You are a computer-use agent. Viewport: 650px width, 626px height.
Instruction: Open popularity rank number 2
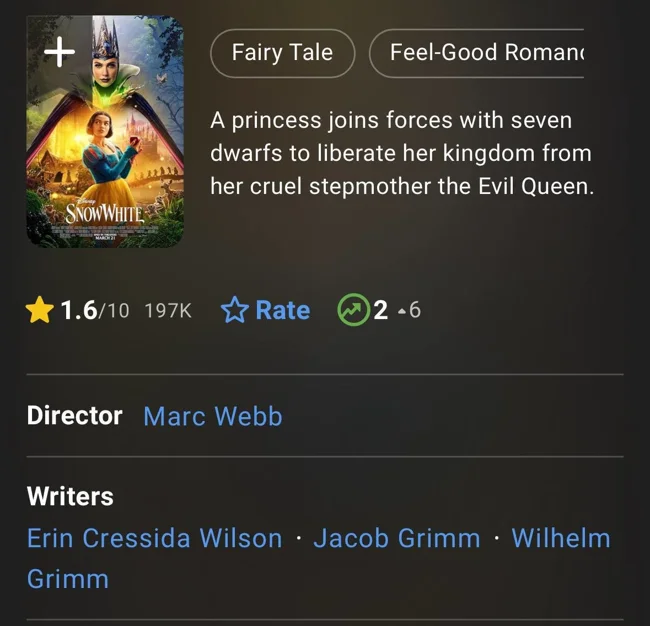click(380, 311)
